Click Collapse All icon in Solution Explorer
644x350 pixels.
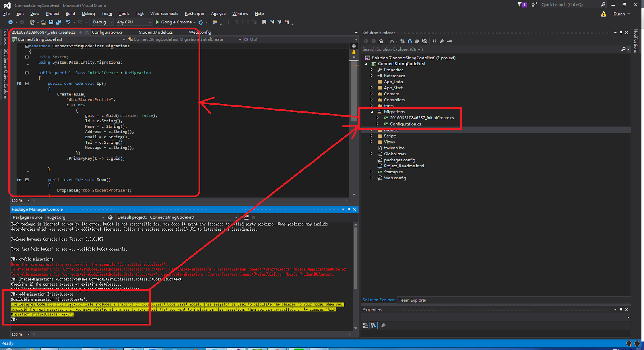pos(417,41)
